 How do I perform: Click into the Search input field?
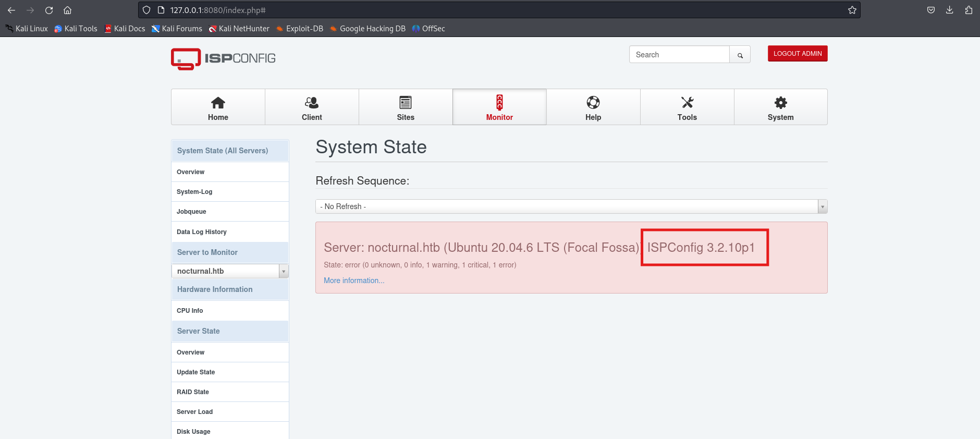pyautogui.click(x=679, y=55)
